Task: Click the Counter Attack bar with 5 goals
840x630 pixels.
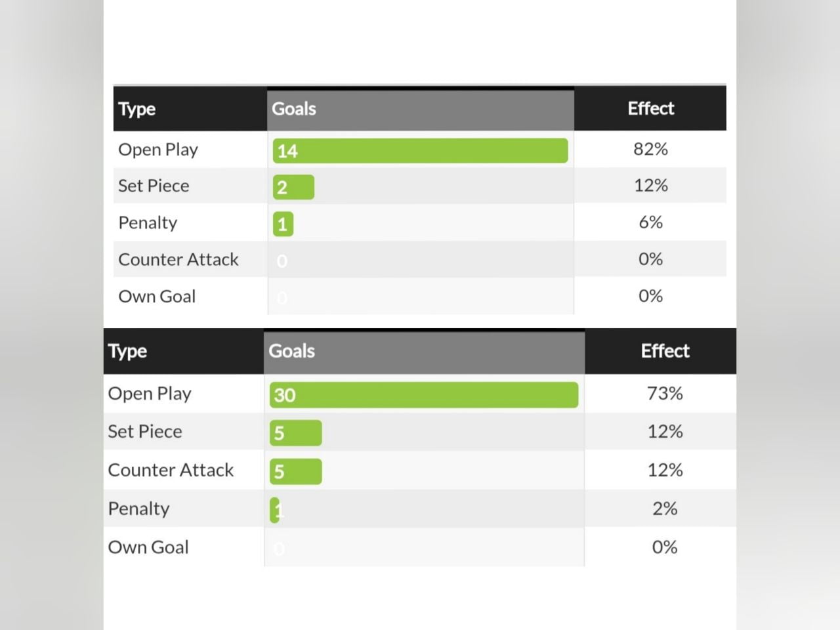Action: (295, 472)
